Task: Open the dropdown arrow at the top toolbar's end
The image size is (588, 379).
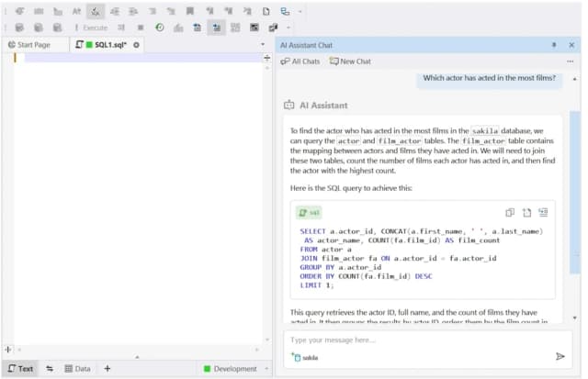Action: click(300, 12)
